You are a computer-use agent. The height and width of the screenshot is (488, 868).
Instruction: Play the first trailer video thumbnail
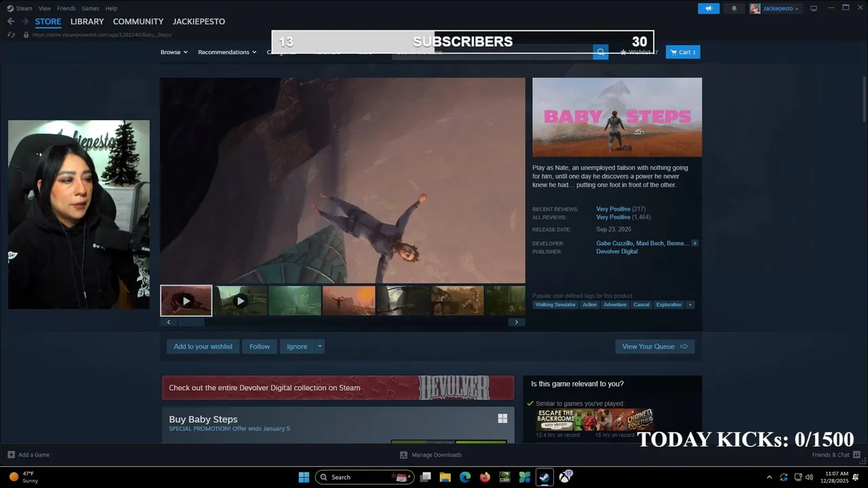186,300
